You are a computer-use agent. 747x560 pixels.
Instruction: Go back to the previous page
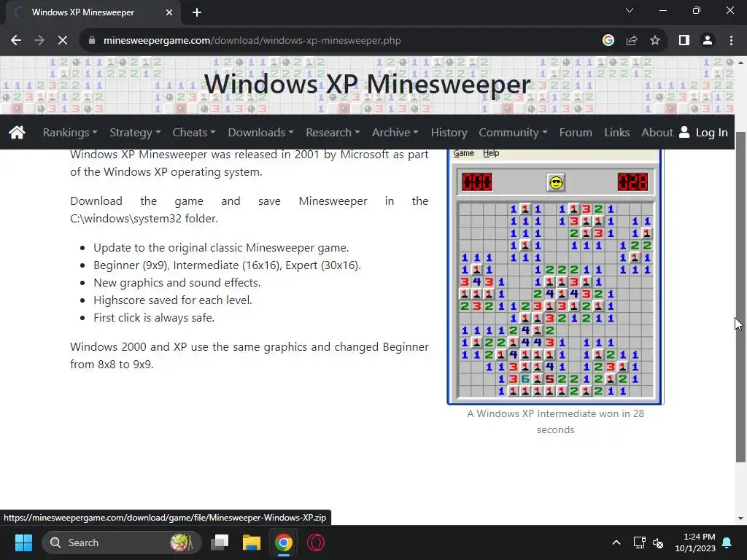pyautogui.click(x=16, y=41)
